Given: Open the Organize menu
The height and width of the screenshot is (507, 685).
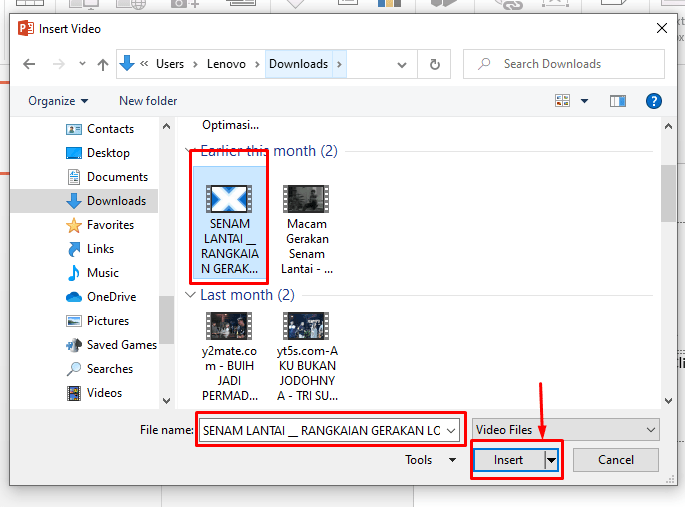Looking at the screenshot, I should 58,101.
